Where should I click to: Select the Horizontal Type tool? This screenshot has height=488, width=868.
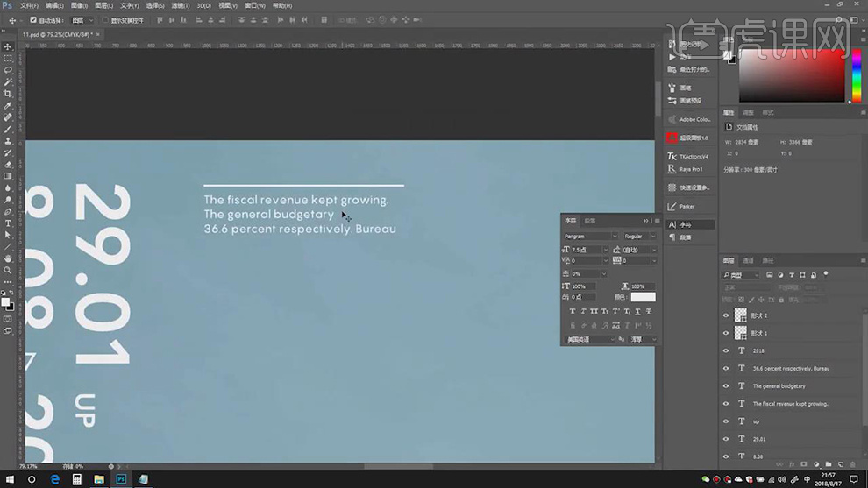coord(8,223)
